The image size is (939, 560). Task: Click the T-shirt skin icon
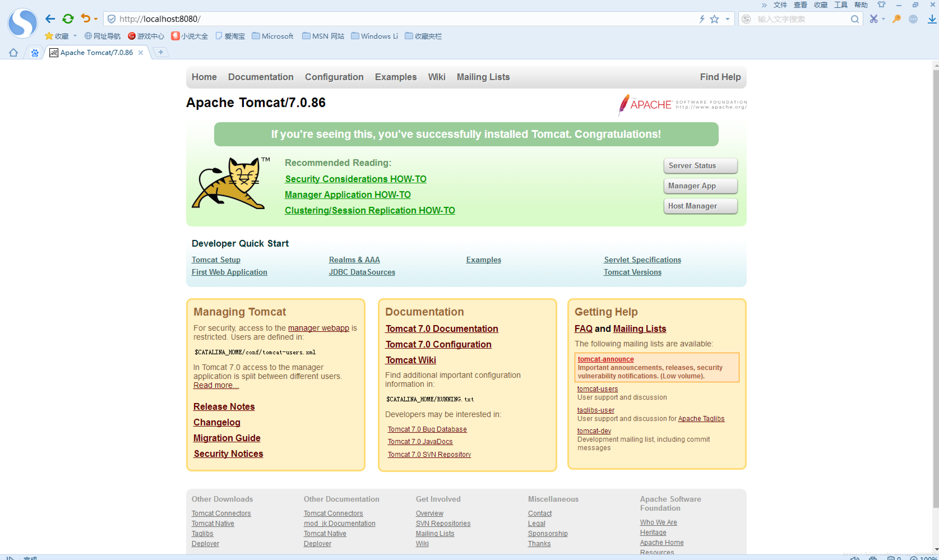tap(881, 5)
